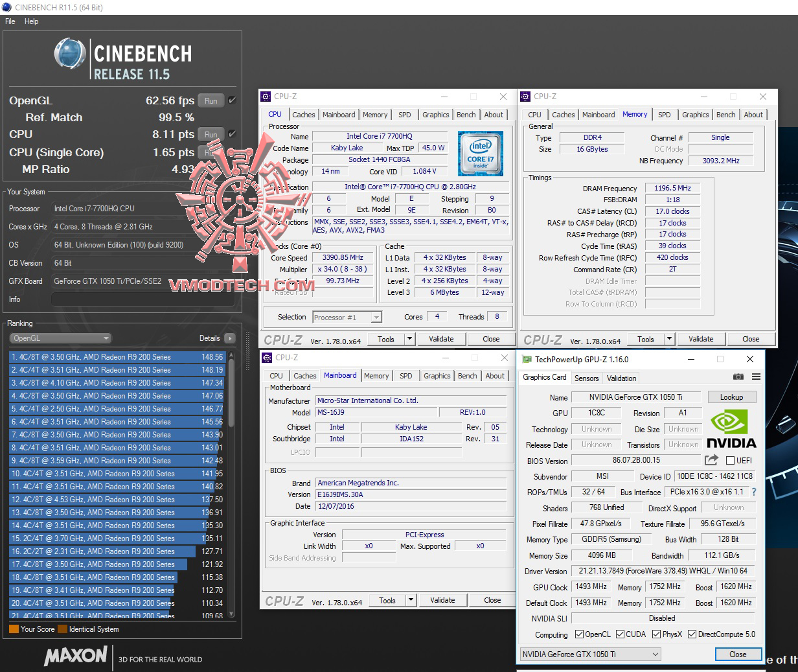Click the Your Score orange legend swatch
Screen dimensions: 798x672
point(14,629)
